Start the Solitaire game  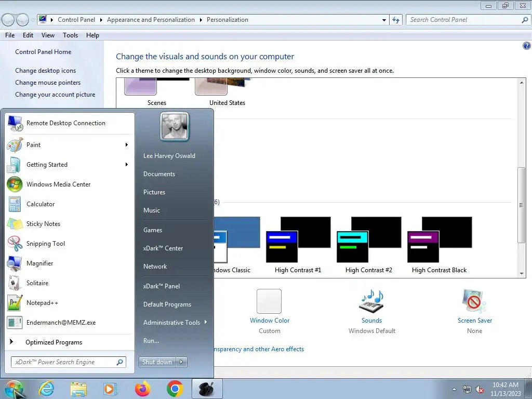click(x=70, y=283)
